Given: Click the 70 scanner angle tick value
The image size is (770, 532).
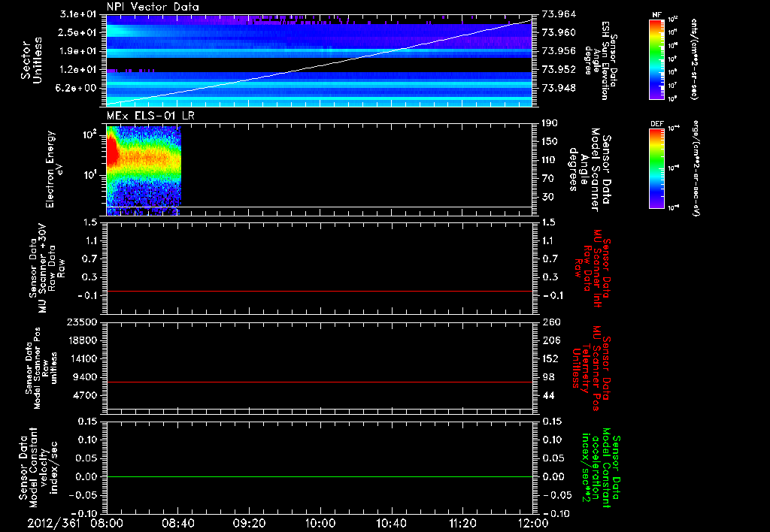Looking at the screenshot, I should (x=547, y=179).
